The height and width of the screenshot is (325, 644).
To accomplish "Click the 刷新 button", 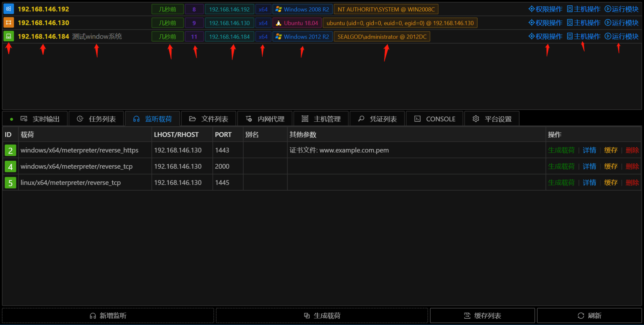I will (x=589, y=316).
